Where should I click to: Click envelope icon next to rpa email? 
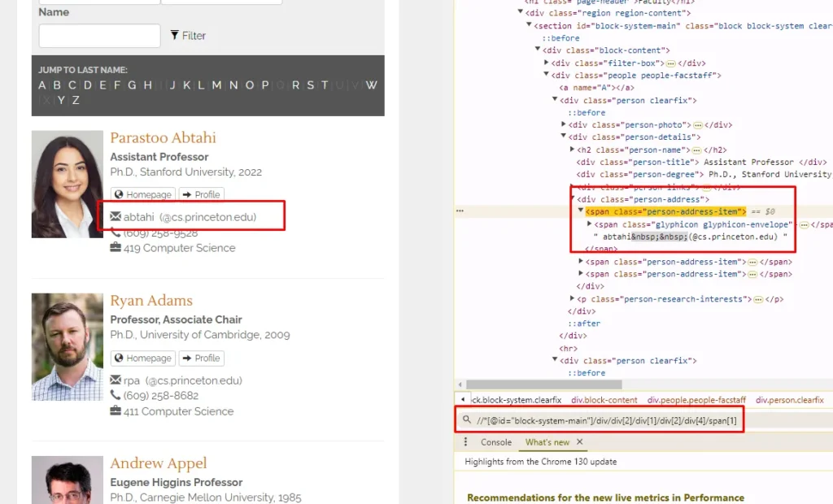click(x=116, y=380)
